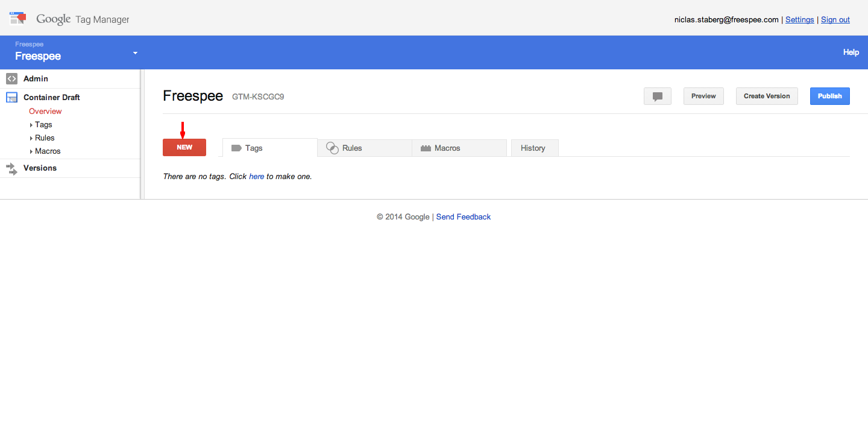Open Rules in the sidebar tree
This screenshot has height=433, width=868.
pos(45,138)
